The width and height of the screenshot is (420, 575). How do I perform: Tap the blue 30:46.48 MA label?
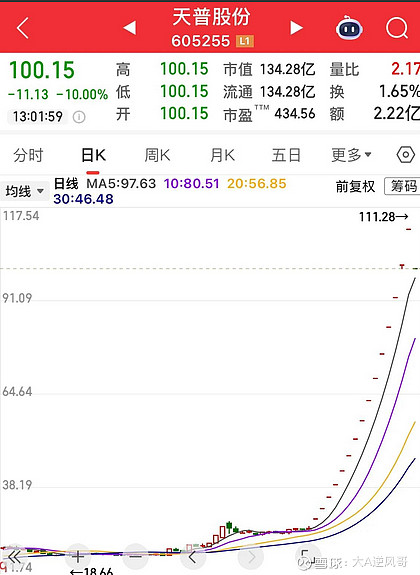click(x=83, y=199)
